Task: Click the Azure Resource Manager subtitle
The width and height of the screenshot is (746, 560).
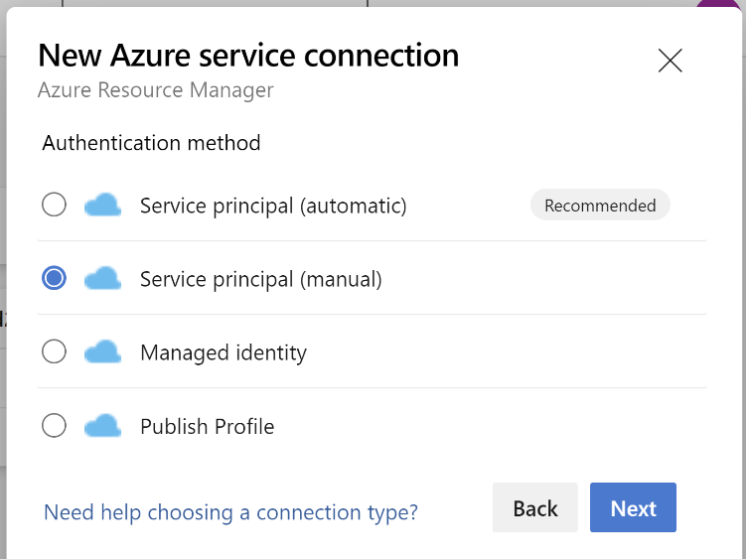Action: click(156, 89)
